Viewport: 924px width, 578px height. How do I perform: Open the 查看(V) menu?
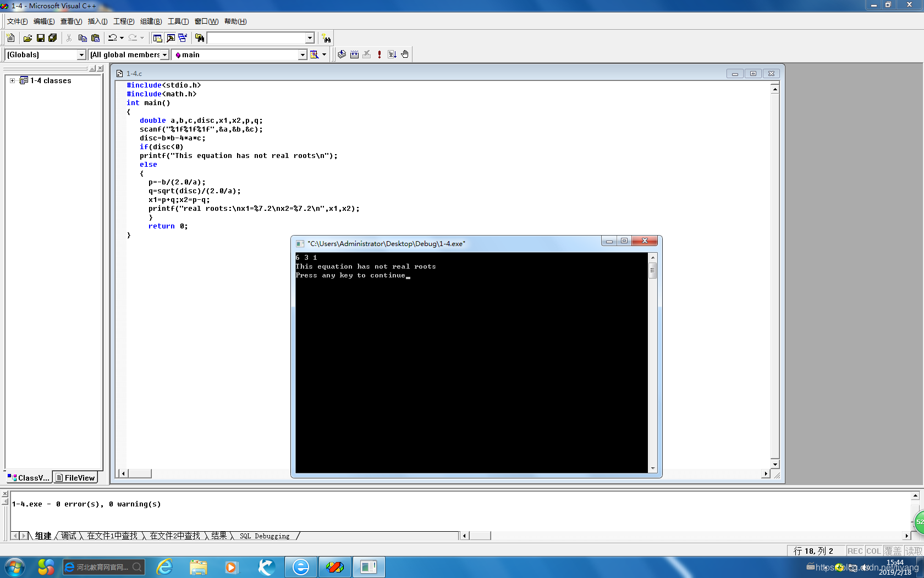click(x=71, y=21)
